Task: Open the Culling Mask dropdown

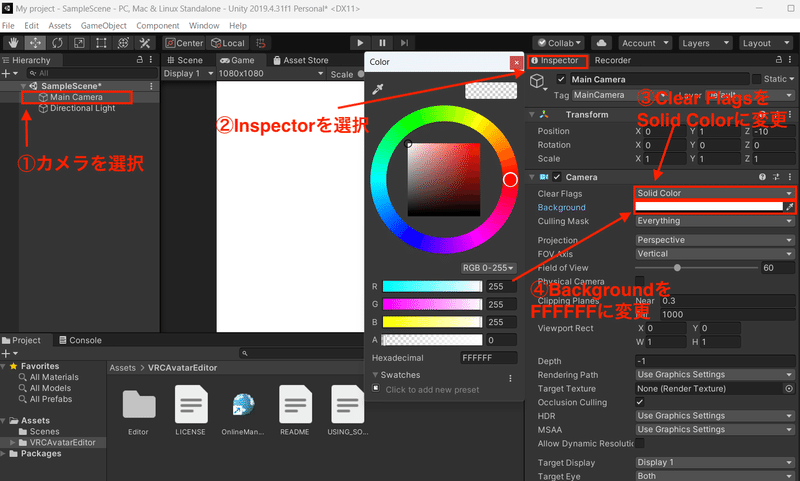Action: 714,221
